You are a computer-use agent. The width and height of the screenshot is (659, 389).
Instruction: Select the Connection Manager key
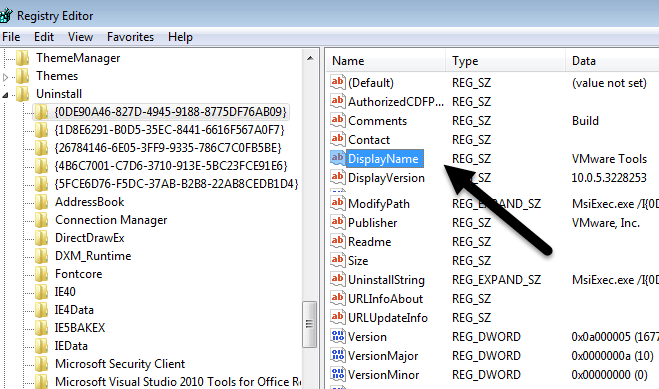coord(111,220)
